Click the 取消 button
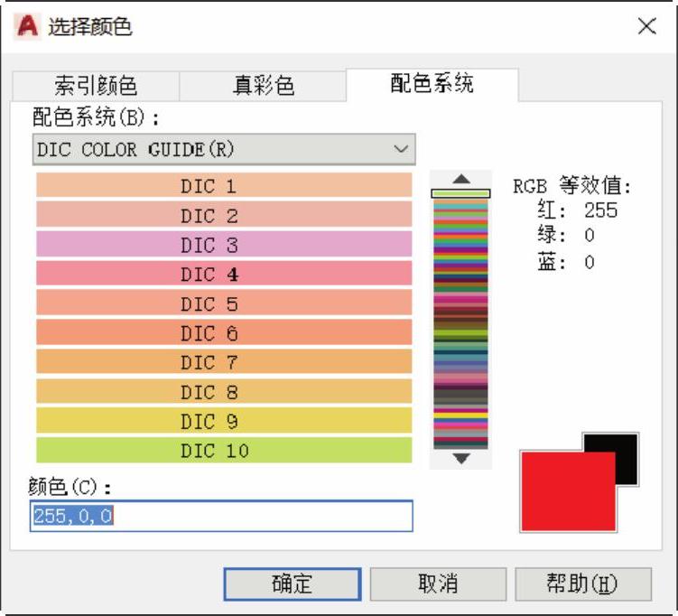Screen dimensions: 678x616 438,584
